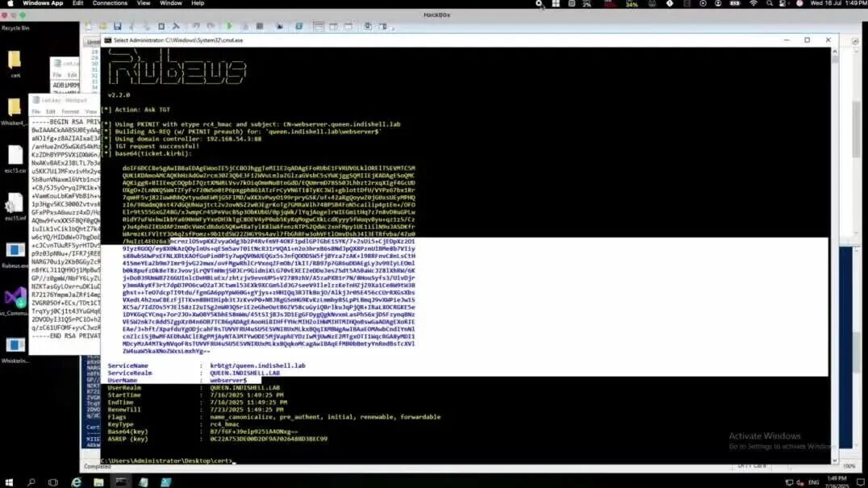Viewport: 868px width, 488px height.
Task: Select the Whisker4 folder desktop icon
Action: pyautogui.click(x=15, y=112)
